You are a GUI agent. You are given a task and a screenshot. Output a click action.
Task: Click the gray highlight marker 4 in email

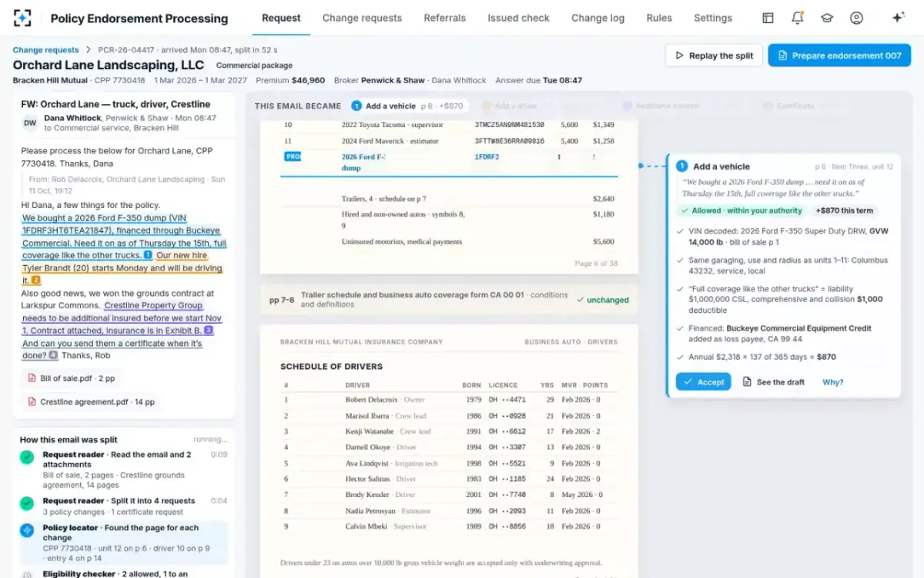(53, 355)
